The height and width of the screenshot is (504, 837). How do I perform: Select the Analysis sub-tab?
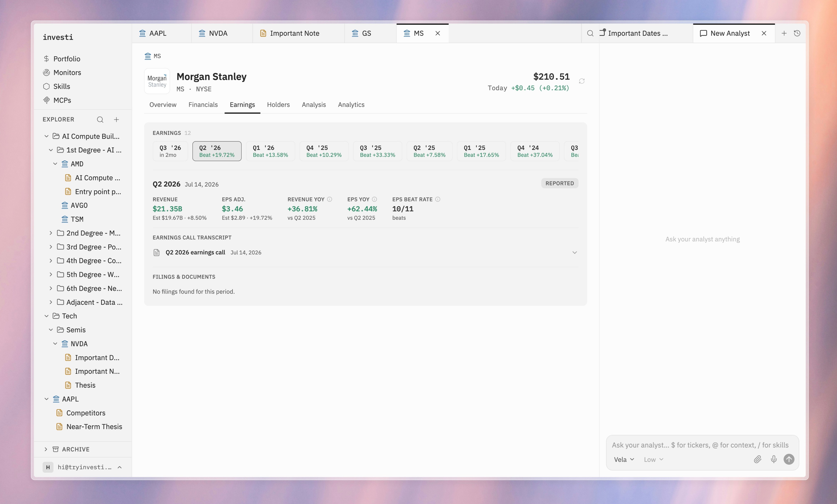tap(314, 105)
